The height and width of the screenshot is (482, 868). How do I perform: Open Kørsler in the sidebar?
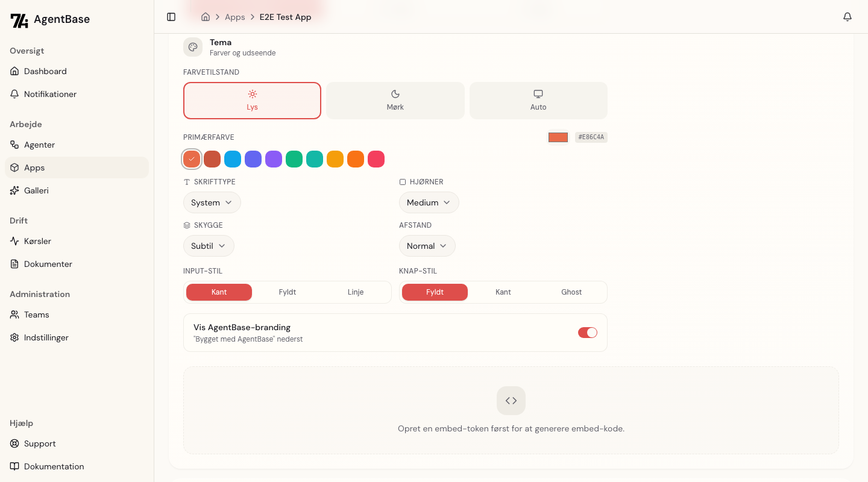37,241
